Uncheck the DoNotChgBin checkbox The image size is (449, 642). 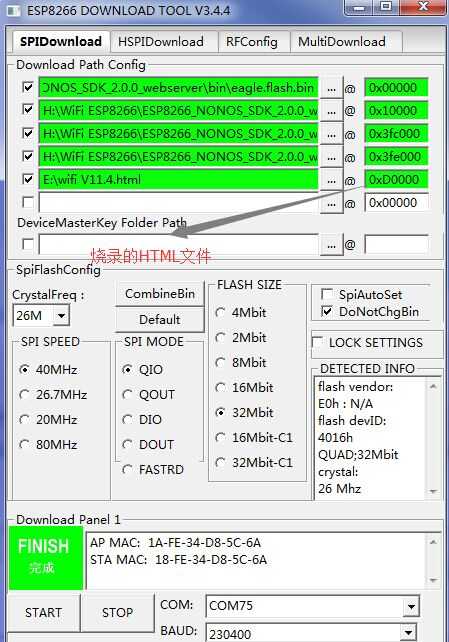pyautogui.click(x=327, y=312)
